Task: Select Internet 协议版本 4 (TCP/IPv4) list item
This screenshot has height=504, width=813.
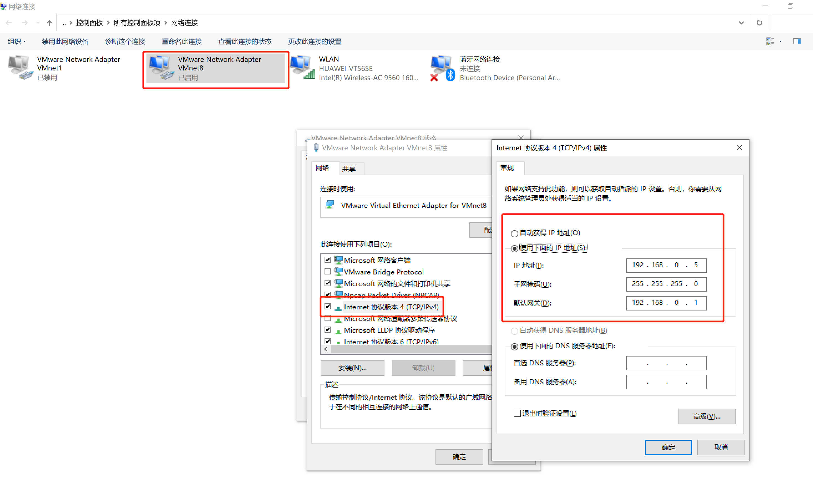Action: (x=391, y=307)
